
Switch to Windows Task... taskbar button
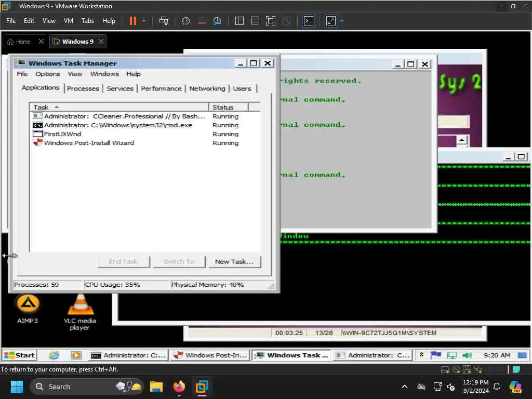292,355
